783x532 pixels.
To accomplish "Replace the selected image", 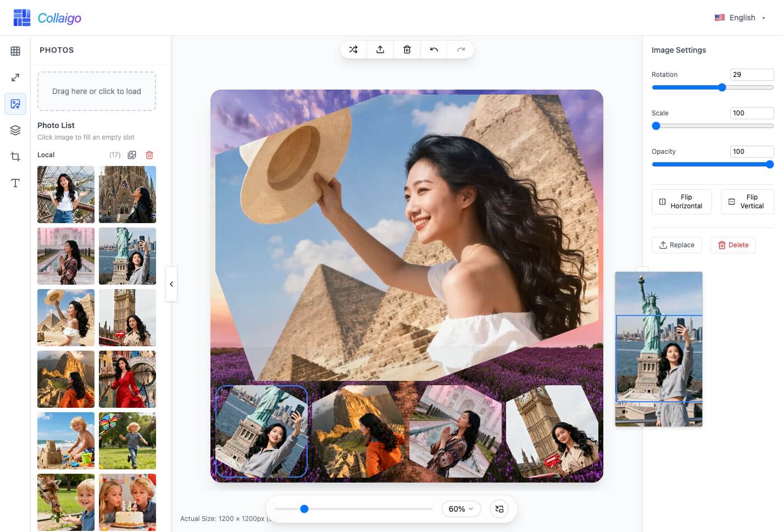I will pyautogui.click(x=676, y=245).
